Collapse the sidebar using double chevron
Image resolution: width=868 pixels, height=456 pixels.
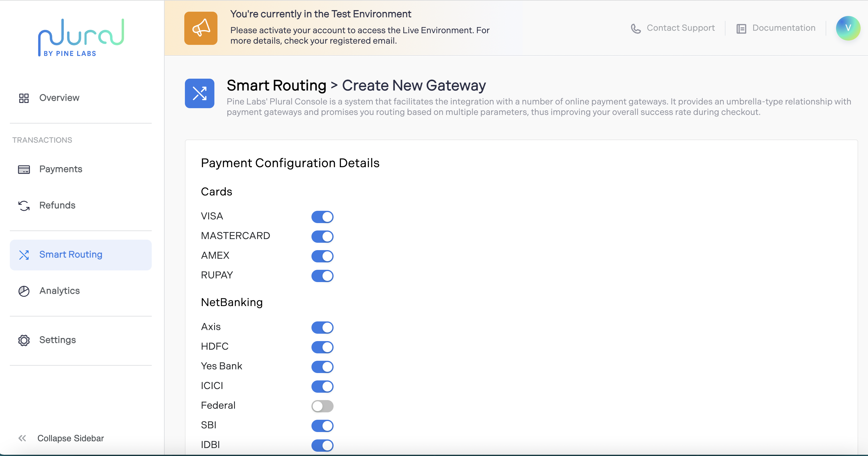click(22, 438)
